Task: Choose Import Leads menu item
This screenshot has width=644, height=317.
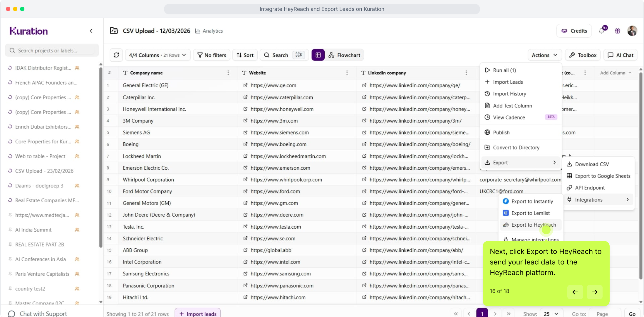Action: coord(521,82)
